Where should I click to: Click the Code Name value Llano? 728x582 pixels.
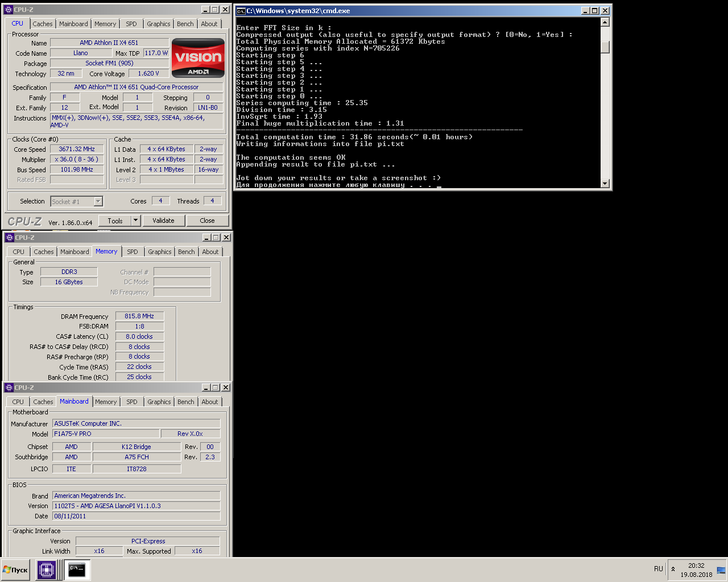[81, 53]
